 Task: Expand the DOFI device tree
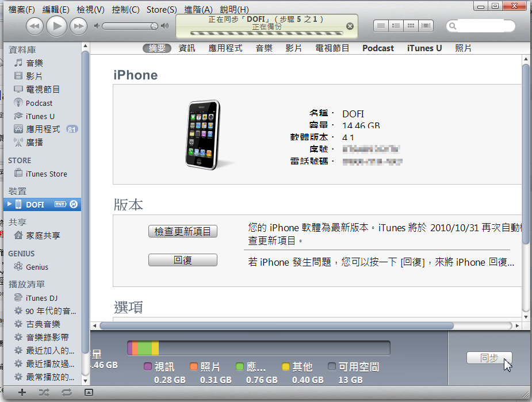coord(9,204)
